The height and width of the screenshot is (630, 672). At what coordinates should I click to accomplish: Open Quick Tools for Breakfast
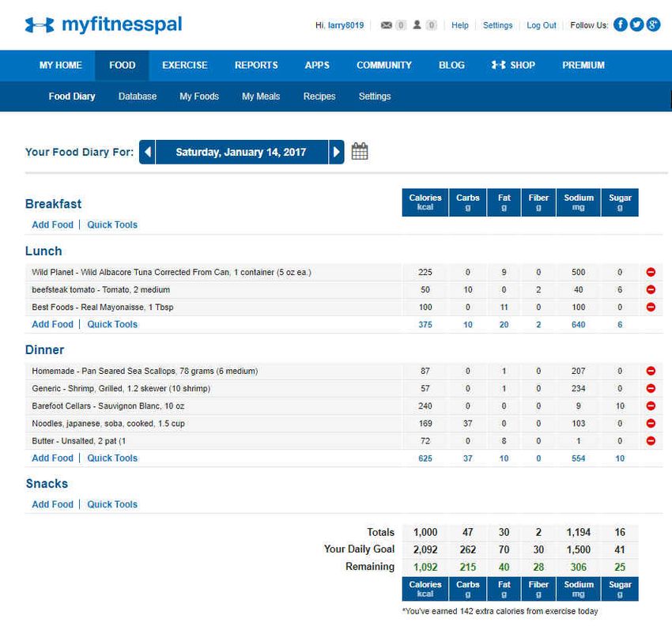[x=112, y=225]
